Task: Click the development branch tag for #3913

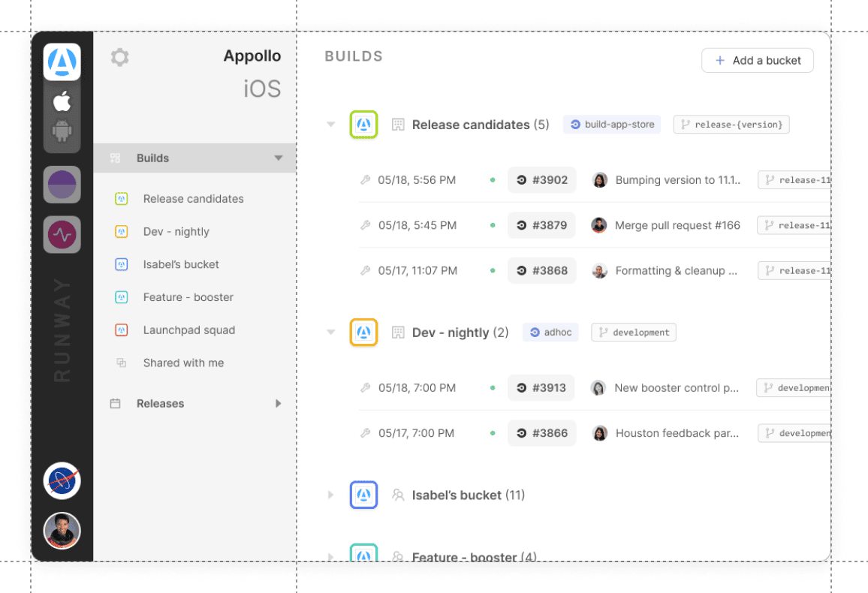Action: pos(794,388)
